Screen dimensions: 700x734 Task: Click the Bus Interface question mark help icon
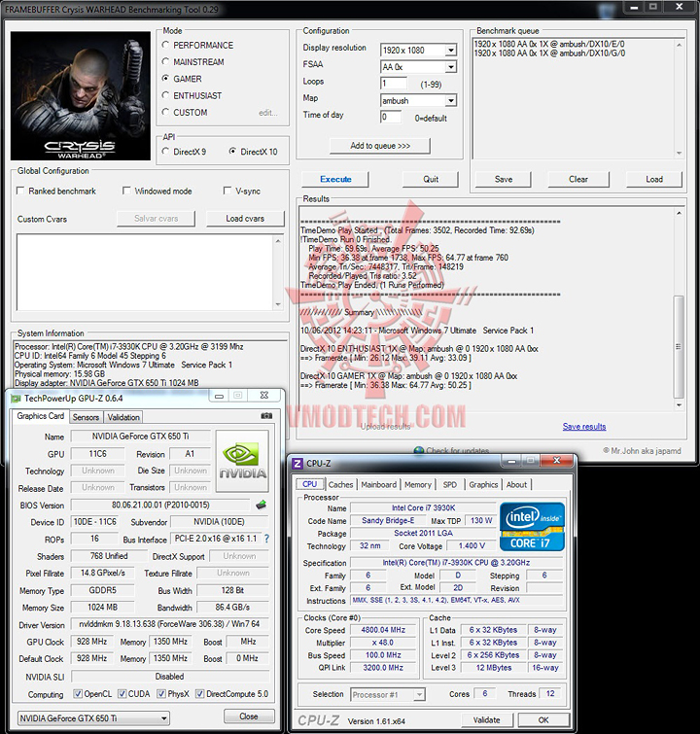click(267, 539)
